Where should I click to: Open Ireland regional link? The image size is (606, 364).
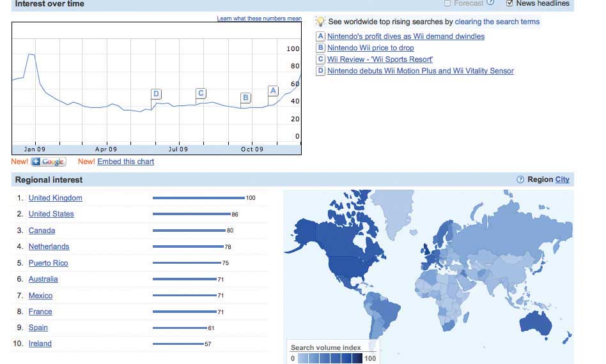point(40,344)
